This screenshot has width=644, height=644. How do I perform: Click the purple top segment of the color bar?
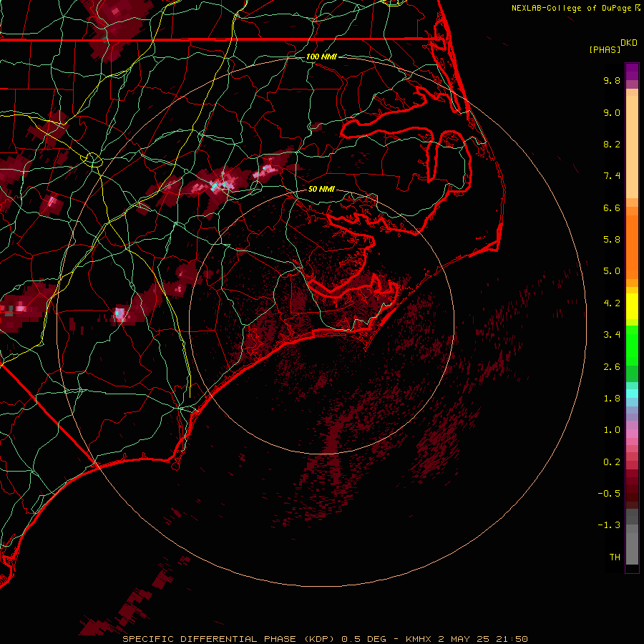pyautogui.click(x=632, y=72)
